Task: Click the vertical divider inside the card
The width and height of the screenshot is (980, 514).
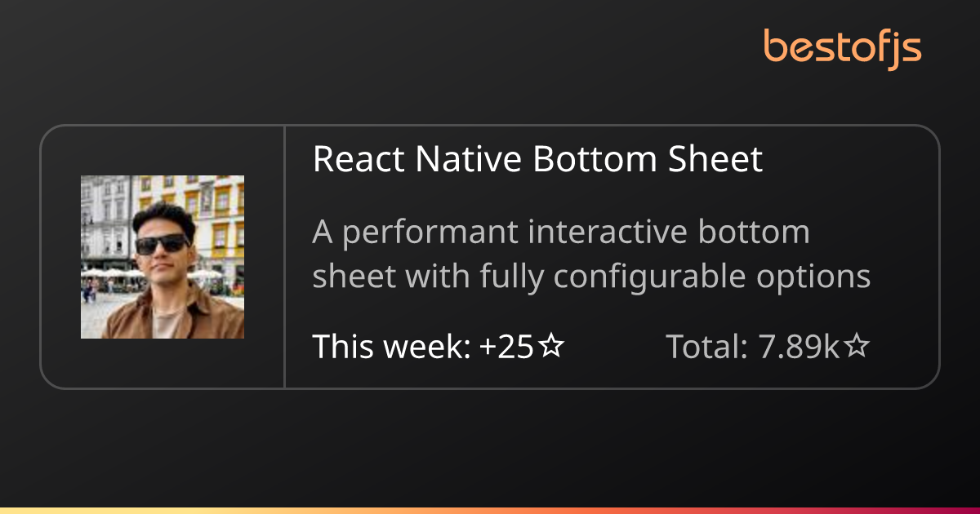Action: point(284,257)
